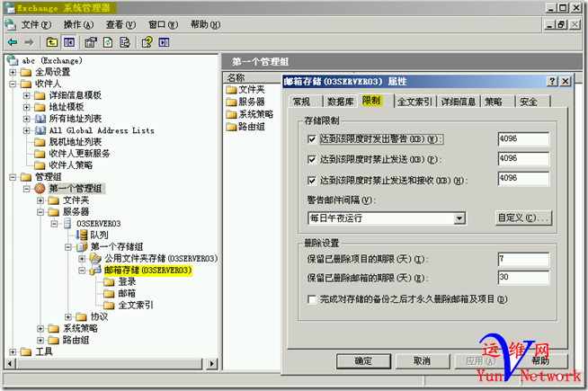This screenshot has width=588, height=391.
Task: Switch to the 详细信息 tab
Action: pos(459,102)
